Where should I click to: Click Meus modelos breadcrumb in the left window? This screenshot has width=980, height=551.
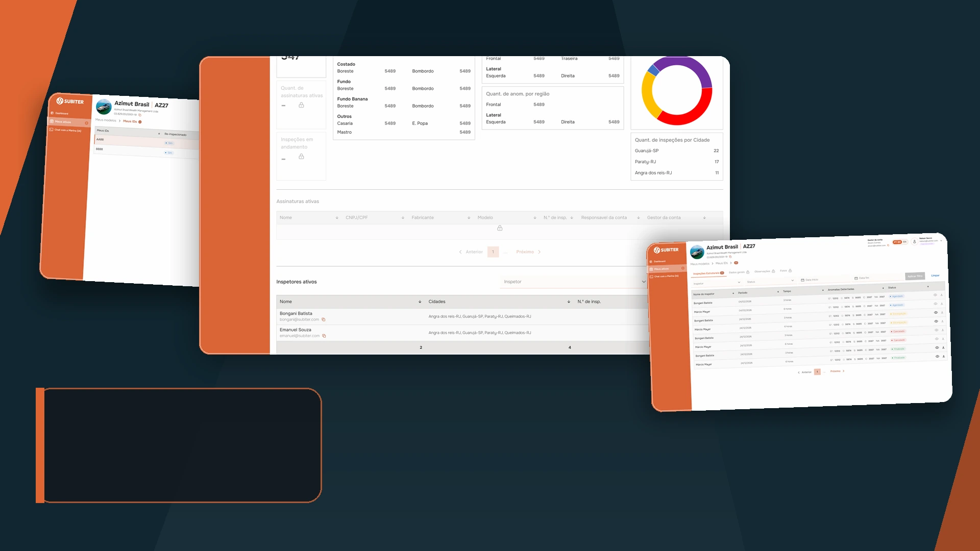coord(106,120)
